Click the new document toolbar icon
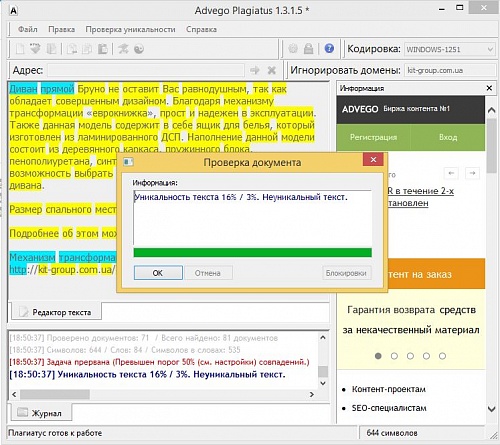The height and width of the screenshot is (445, 500). 20,49
